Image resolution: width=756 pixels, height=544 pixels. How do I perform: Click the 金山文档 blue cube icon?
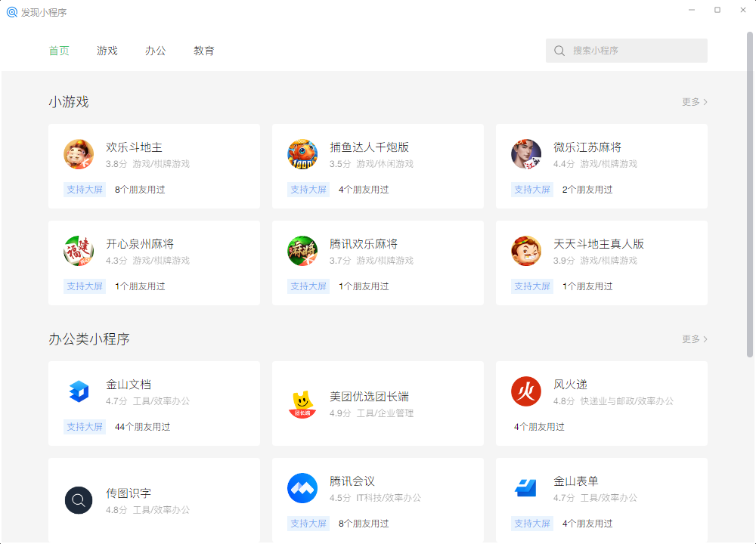79,391
